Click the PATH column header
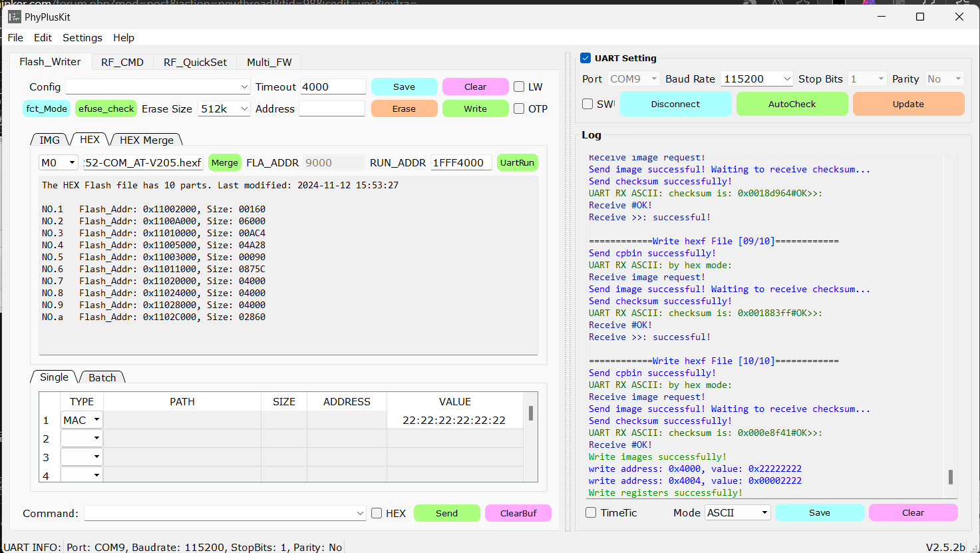 click(x=182, y=401)
